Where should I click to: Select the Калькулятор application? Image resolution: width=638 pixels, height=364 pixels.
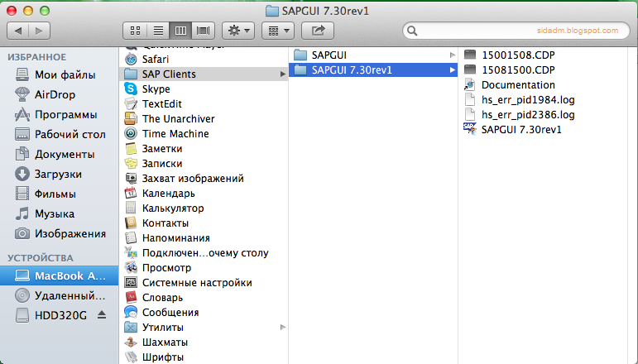[204, 208]
